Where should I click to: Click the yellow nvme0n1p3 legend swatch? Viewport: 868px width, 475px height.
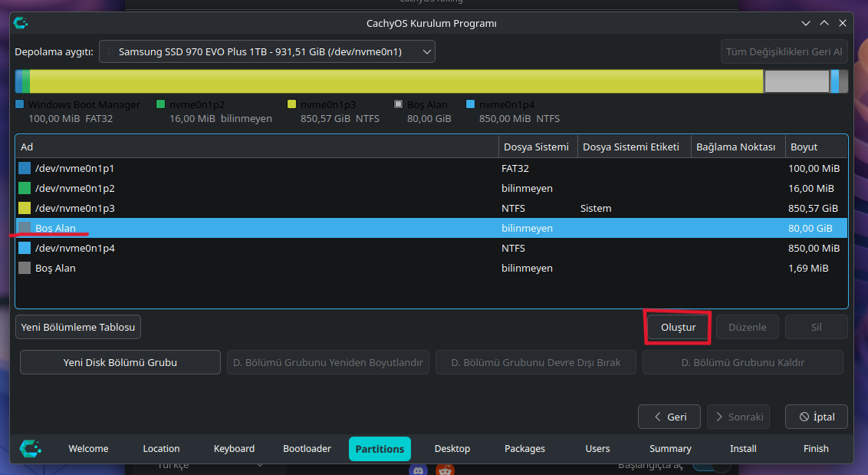[x=291, y=104]
